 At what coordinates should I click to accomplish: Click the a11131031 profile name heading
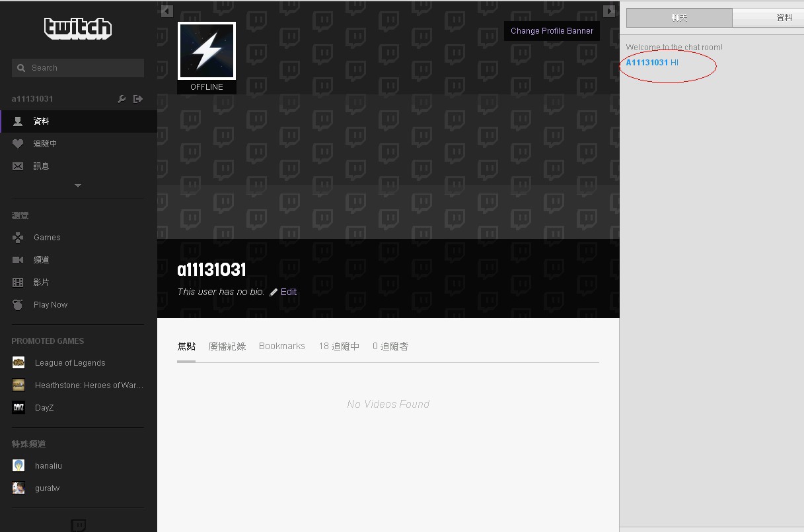pyautogui.click(x=211, y=269)
